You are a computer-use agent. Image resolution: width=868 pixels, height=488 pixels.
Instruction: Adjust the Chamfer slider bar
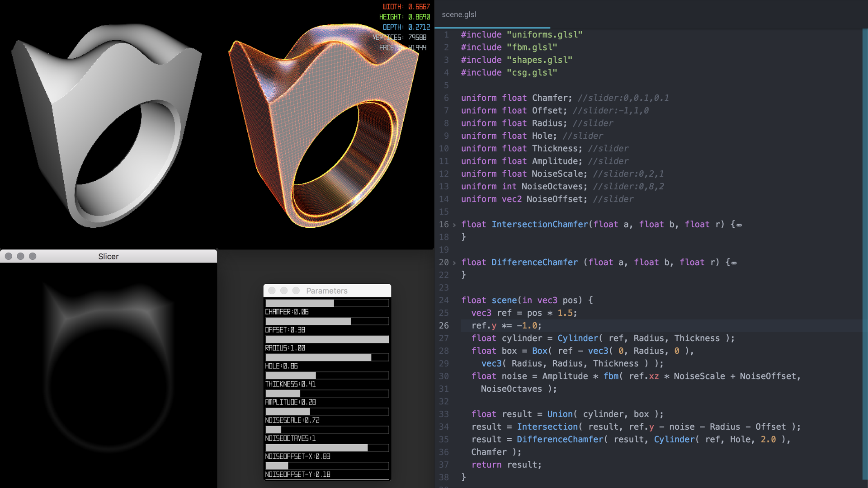(x=327, y=303)
